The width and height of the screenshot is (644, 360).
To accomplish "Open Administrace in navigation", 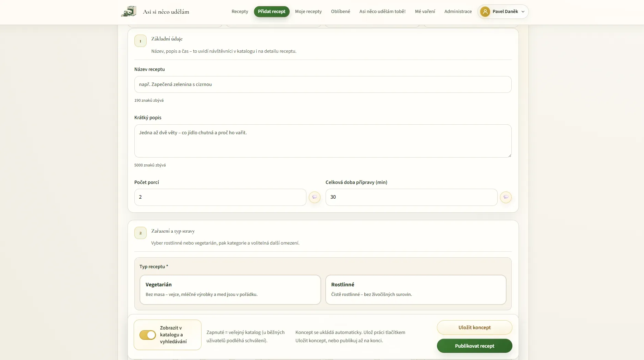I will [458, 12].
